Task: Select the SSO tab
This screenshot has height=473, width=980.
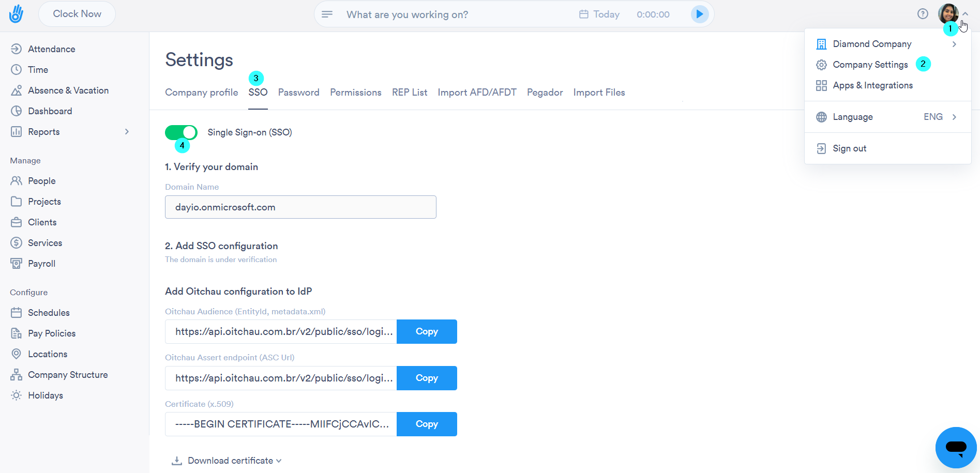Action: pyautogui.click(x=258, y=93)
